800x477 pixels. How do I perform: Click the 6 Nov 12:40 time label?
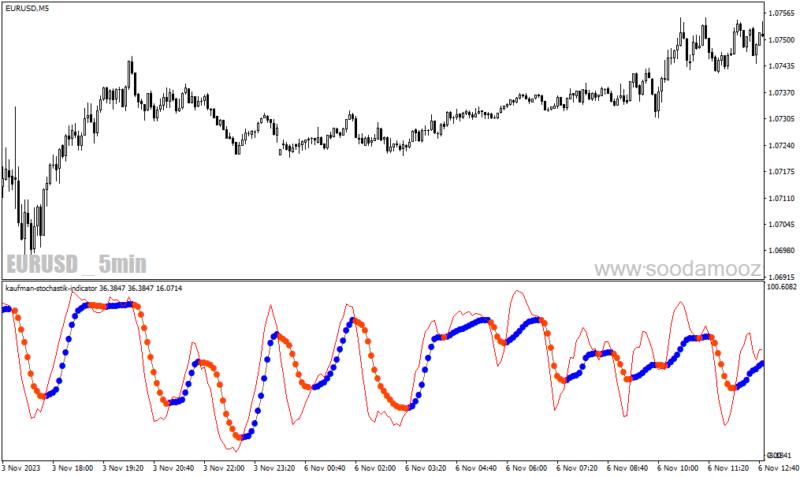[779, 468]
